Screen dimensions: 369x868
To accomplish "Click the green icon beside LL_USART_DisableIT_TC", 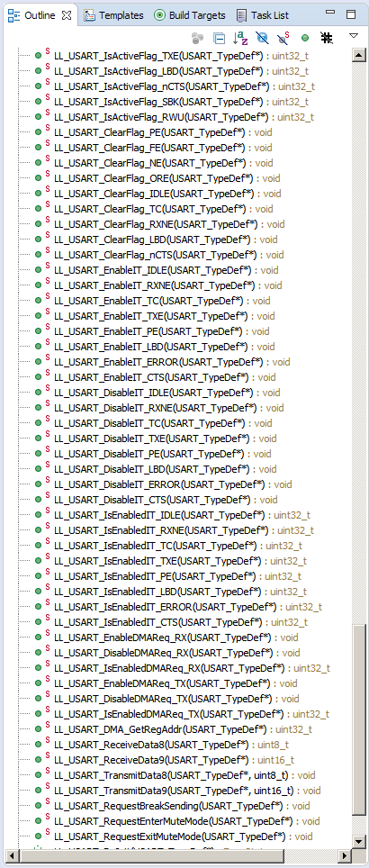I will [39, 423].
